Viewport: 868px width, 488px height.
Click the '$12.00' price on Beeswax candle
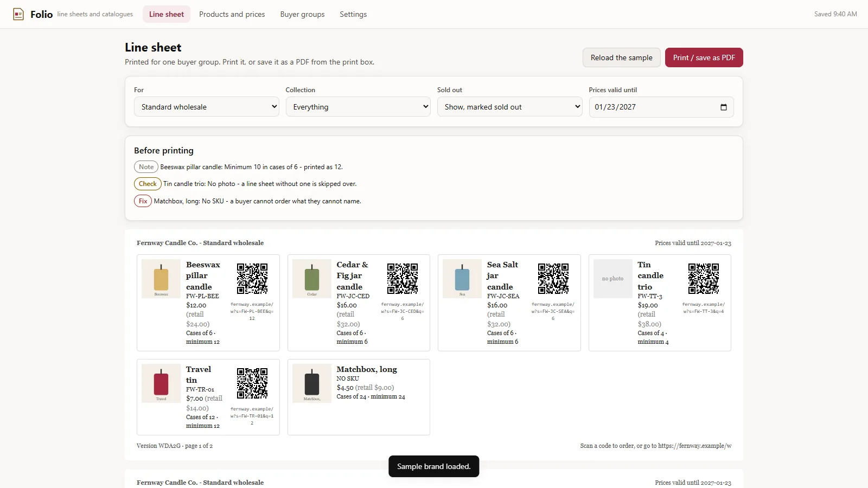pos(196,305)
